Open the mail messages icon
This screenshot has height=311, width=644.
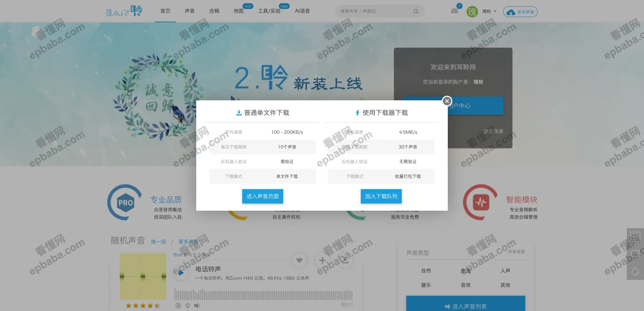pos(455,11)
